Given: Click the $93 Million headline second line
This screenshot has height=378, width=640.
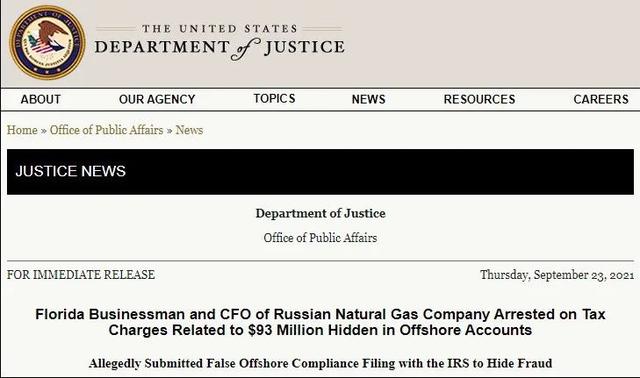Looking at the screenshot, I should (x=320, y=330).
